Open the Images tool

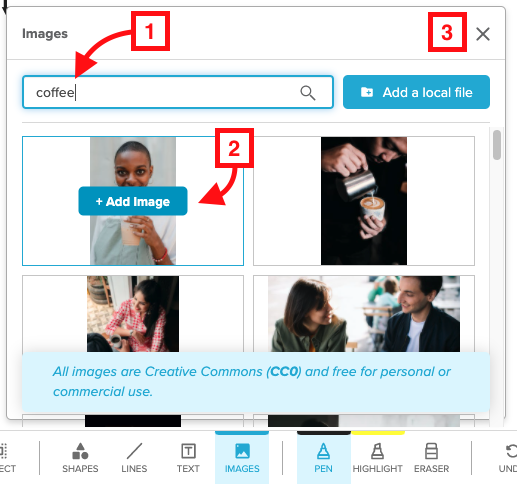(x=242, y=458)
